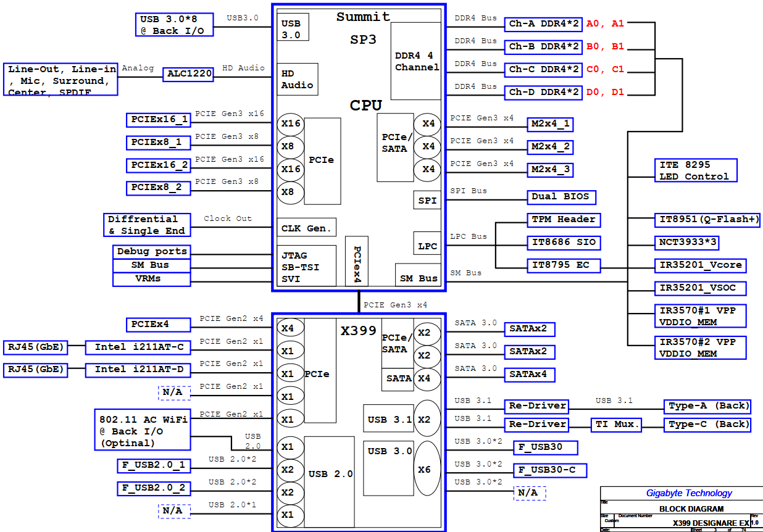Viewport: 763px width, 532px height.
Task: Click the "TPM Header" block
Action: coord(564,220)
